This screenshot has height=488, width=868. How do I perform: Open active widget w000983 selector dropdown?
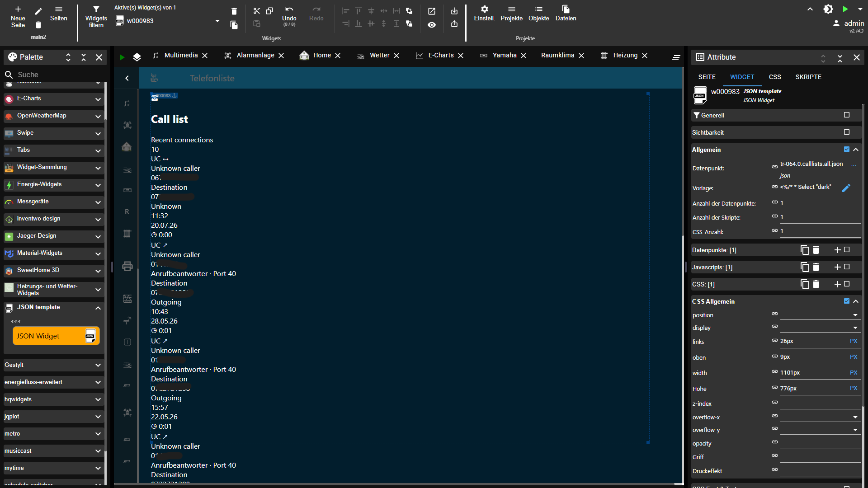[x=217, y=21]
